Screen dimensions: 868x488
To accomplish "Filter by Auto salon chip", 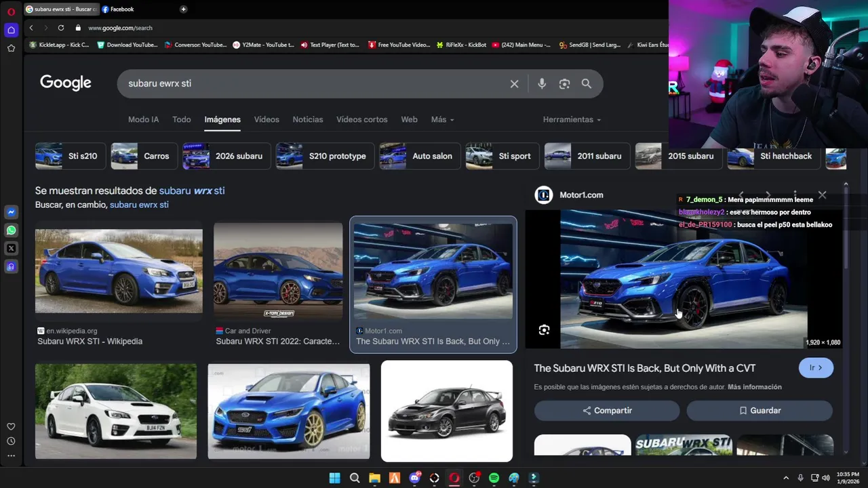I will click(x=420, y=156).
